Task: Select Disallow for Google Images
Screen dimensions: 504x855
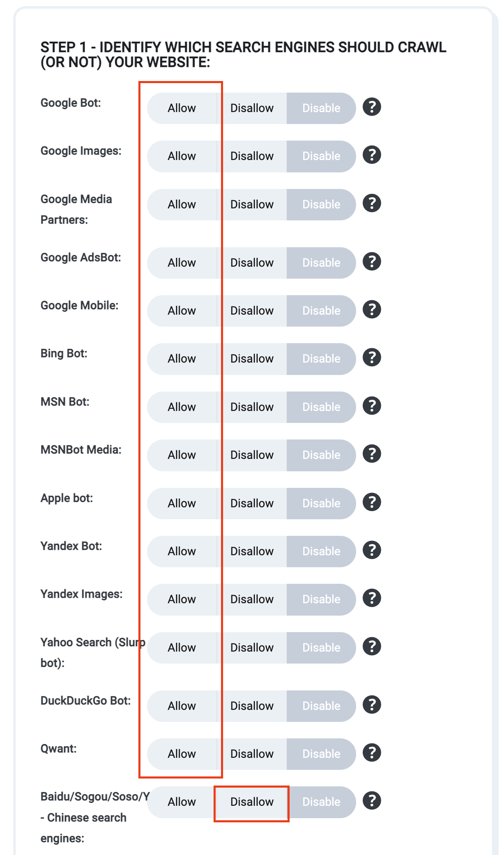Action: [252, 156]
